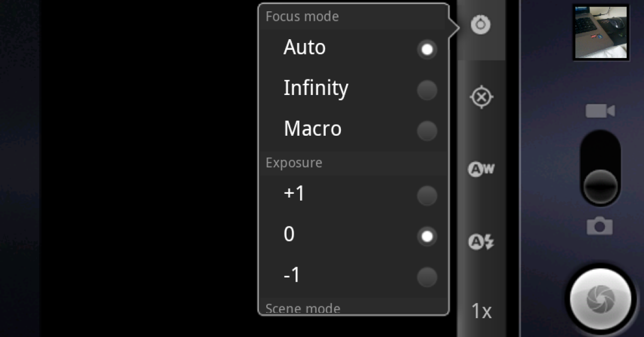Select the Auto focus radio button
Image resolution: width=644 pixels, height=337 pixels.
427,49
